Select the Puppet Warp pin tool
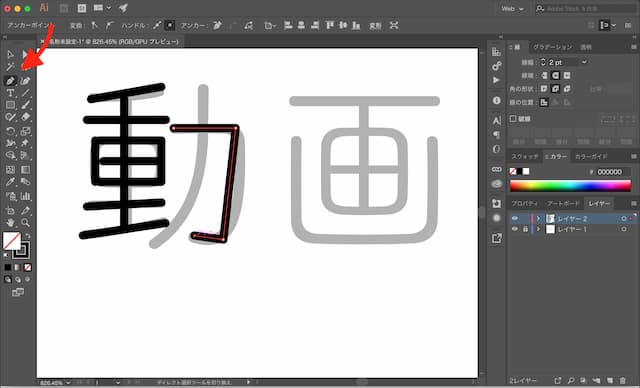The width and height of the screenshot is (640, 388). (x=25, y=143)
